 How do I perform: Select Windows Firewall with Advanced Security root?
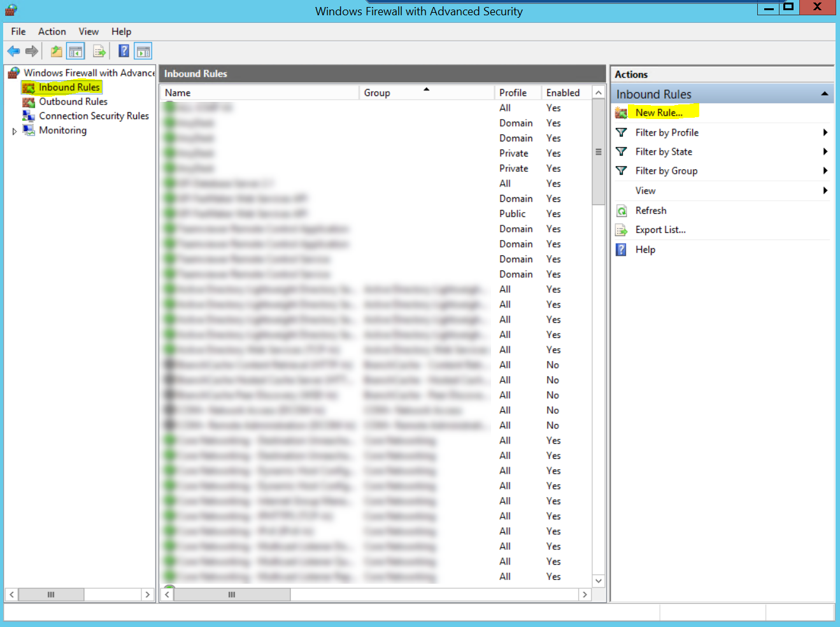(89, 73)
